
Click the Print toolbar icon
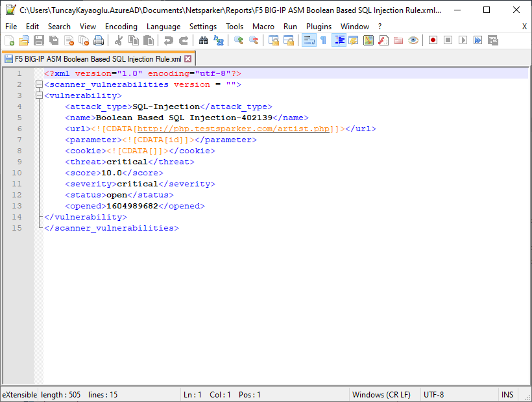(x=99, y=40)
